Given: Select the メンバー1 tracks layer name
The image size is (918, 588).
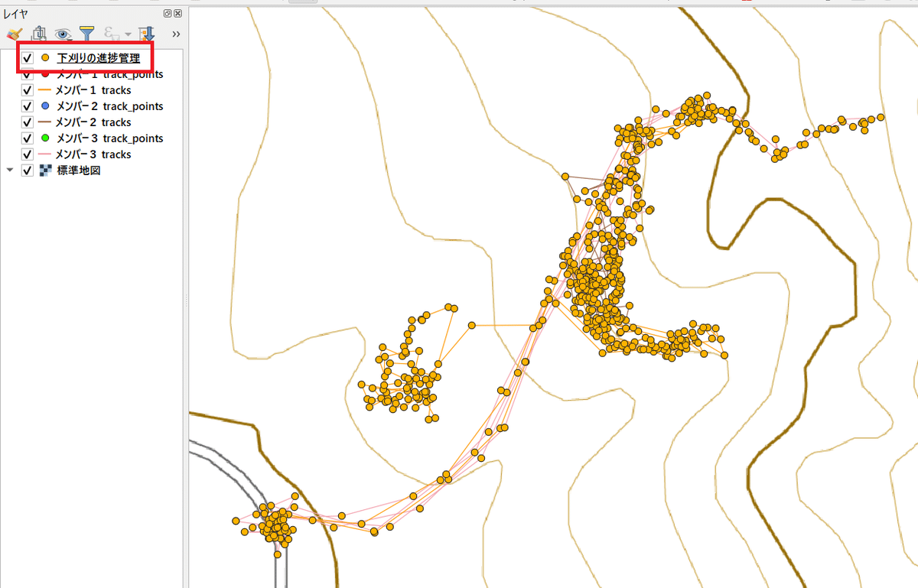Looking at the screenshot, I should coord(93,90).
